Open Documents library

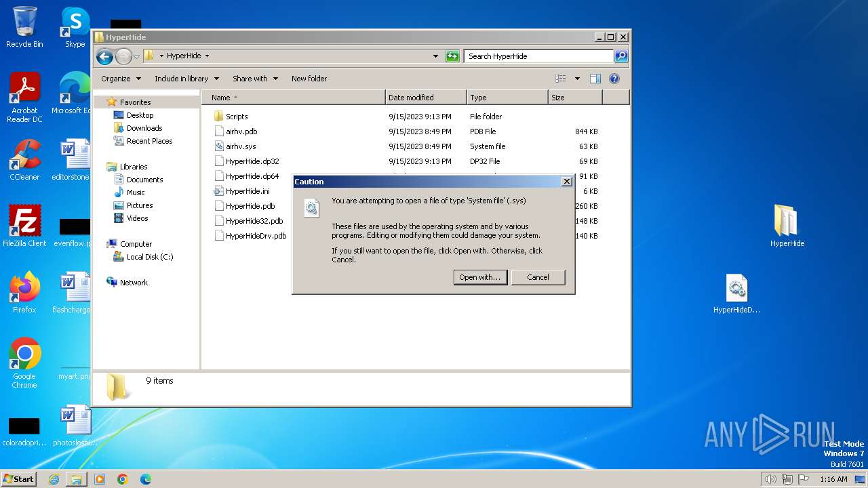(x=144, y=180)
